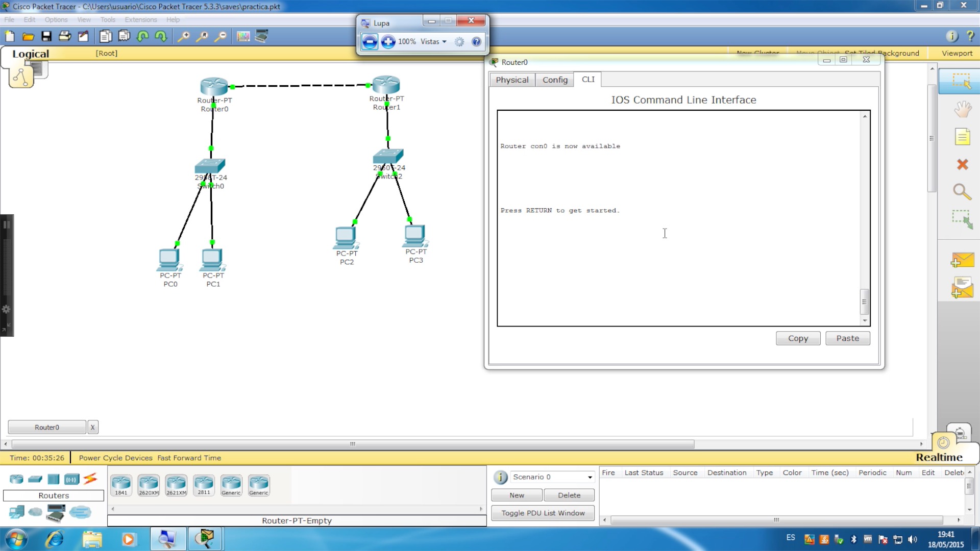Select the PC3 computer icon in the topology
980x551 pixels.
(414, 236)
